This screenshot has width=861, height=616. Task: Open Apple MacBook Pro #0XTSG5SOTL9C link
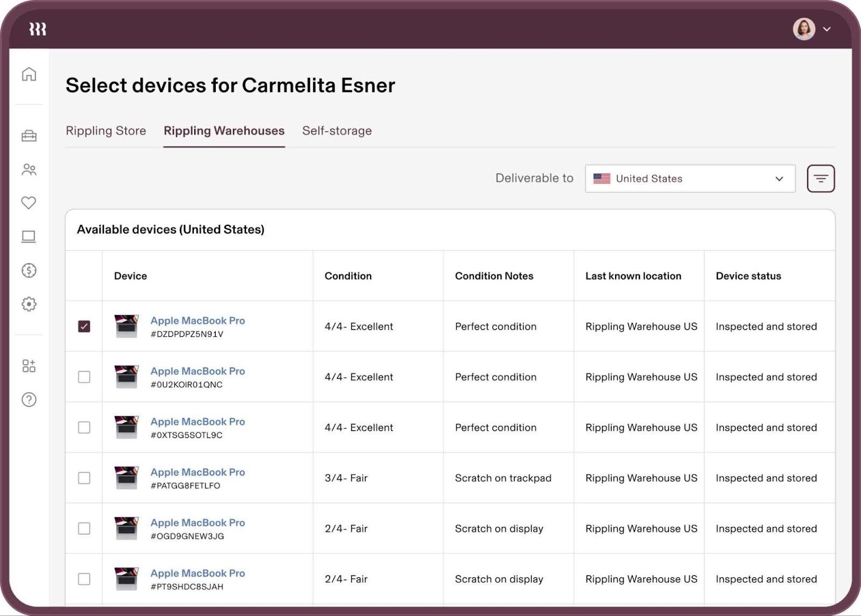pyautogui.click(x=197, y=421)
